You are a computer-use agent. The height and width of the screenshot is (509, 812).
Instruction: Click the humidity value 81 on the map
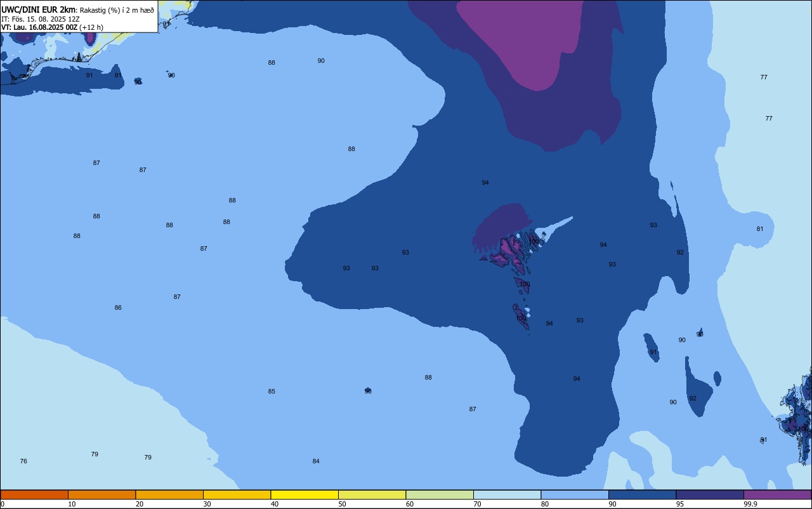tap(760, 229)
